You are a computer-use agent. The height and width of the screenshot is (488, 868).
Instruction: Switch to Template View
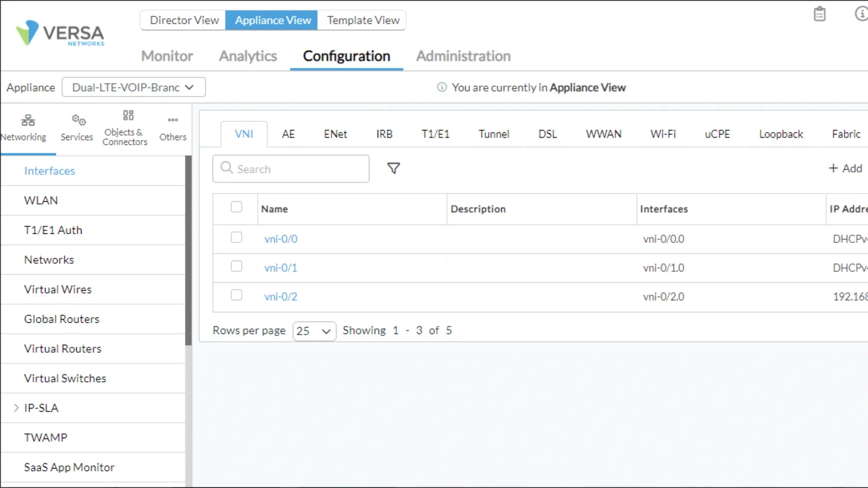(363, 20)
